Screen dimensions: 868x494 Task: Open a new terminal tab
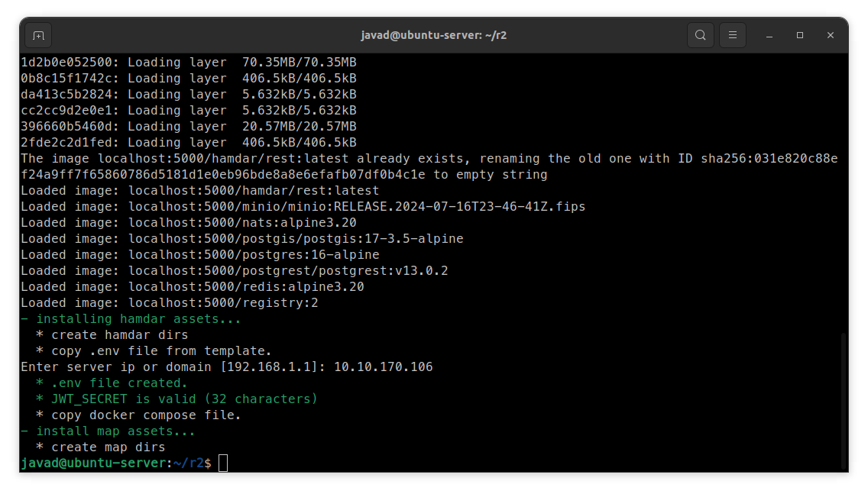click(x=39, y=35)
